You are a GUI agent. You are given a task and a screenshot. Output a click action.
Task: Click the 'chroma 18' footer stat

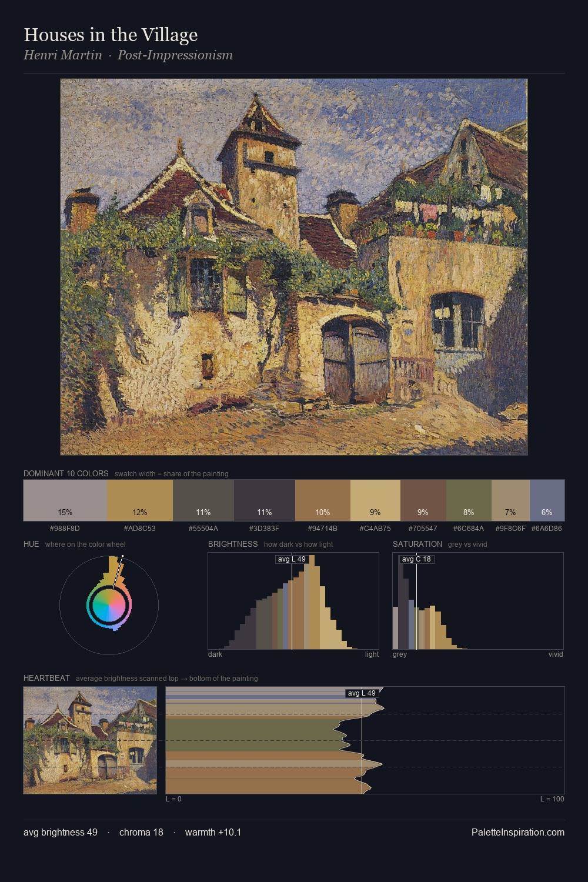pyautogui.click(x=141, y=832)
